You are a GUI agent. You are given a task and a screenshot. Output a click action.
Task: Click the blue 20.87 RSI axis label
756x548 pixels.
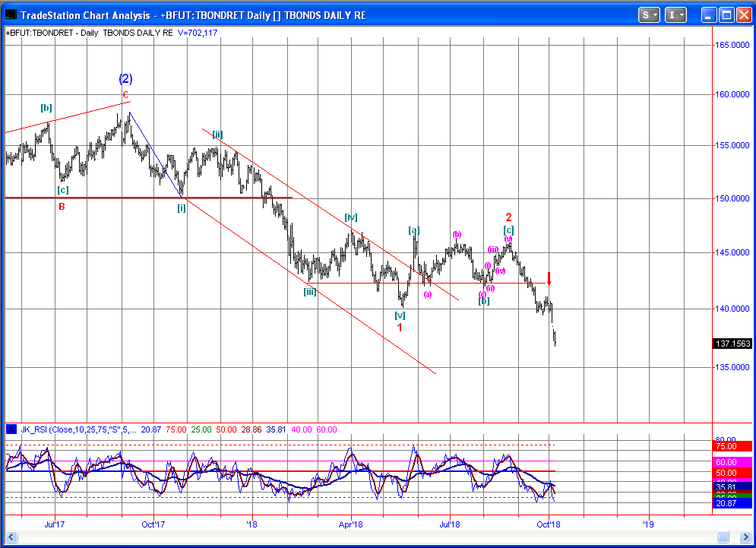point(732,503)
